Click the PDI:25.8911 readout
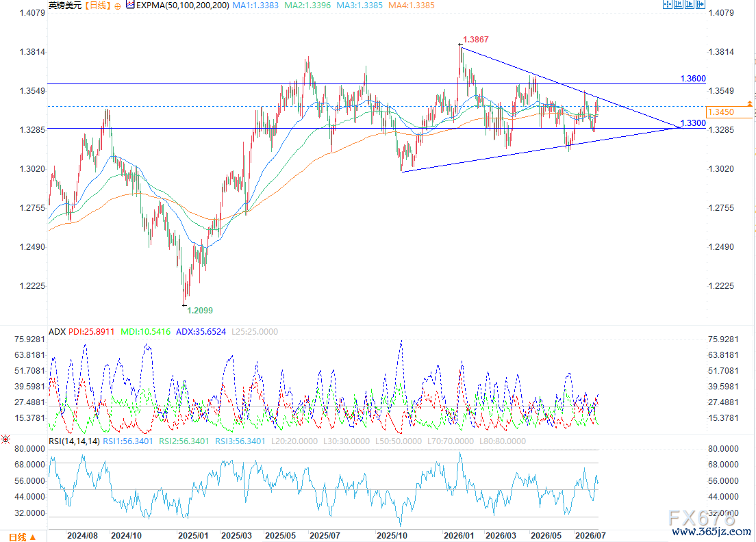Screen dimensions: 756x542 (x=92, y=331)
